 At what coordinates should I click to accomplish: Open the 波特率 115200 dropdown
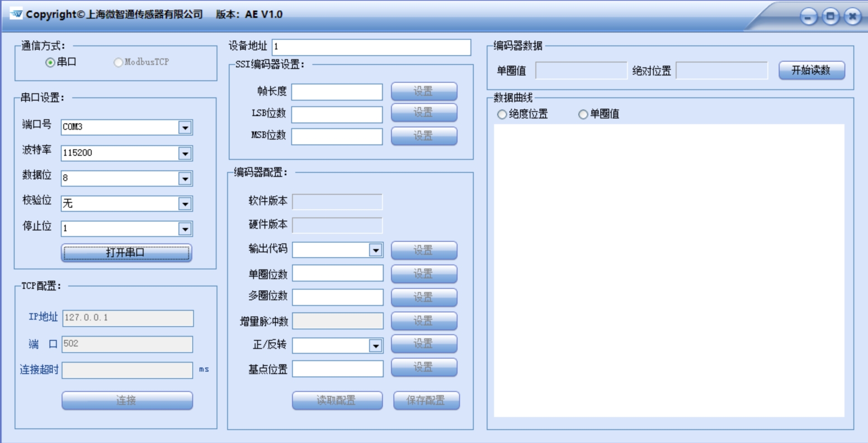(185, 152)
